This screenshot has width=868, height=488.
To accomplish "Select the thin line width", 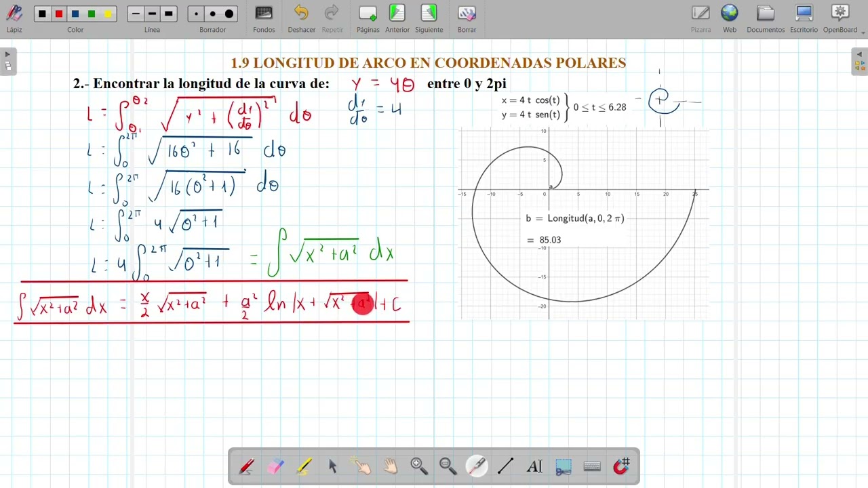I will [x=136, y=14].
